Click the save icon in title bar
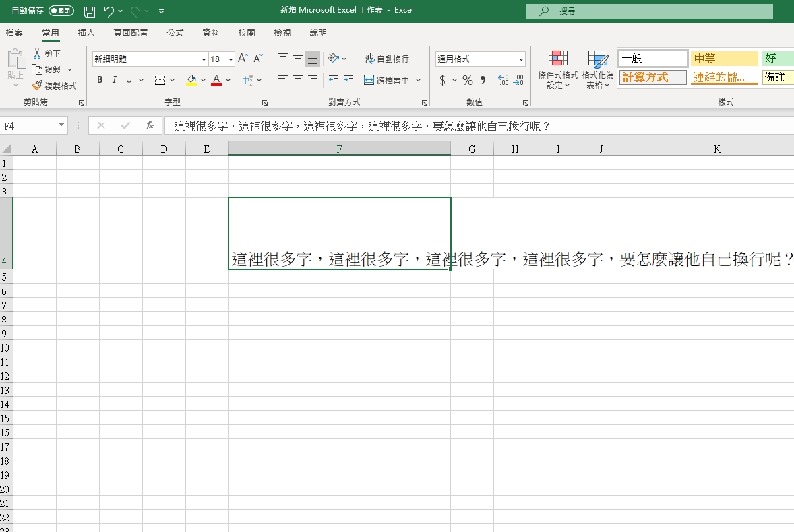The height and width of the screenshot is (532, 794). click(x=90, y=11)
